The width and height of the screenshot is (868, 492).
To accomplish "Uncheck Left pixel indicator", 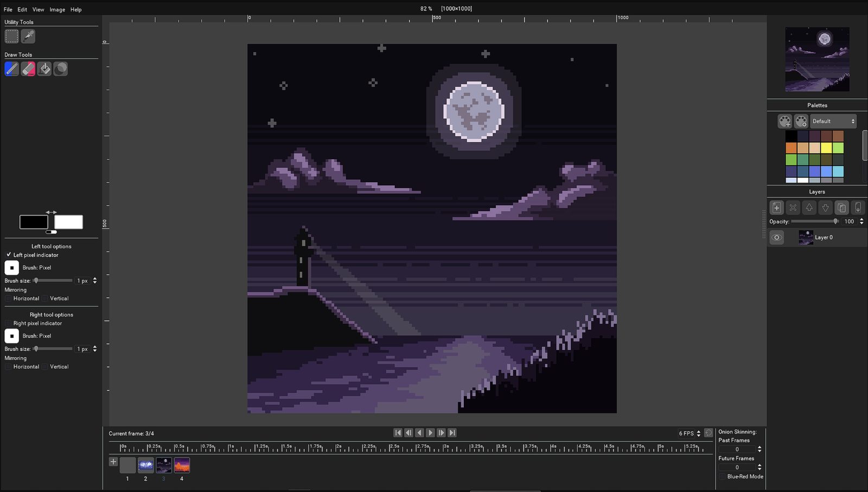I will [x=9, y=255].
